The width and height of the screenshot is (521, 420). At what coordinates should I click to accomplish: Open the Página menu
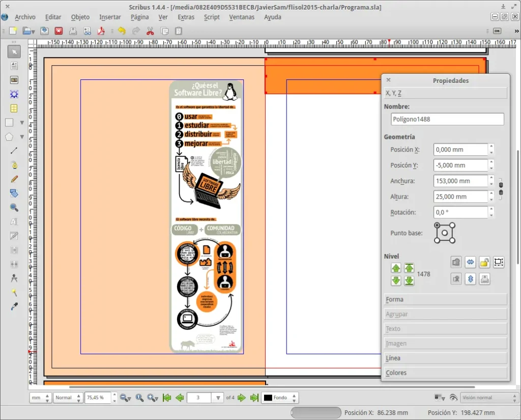(x=139, y=17)
